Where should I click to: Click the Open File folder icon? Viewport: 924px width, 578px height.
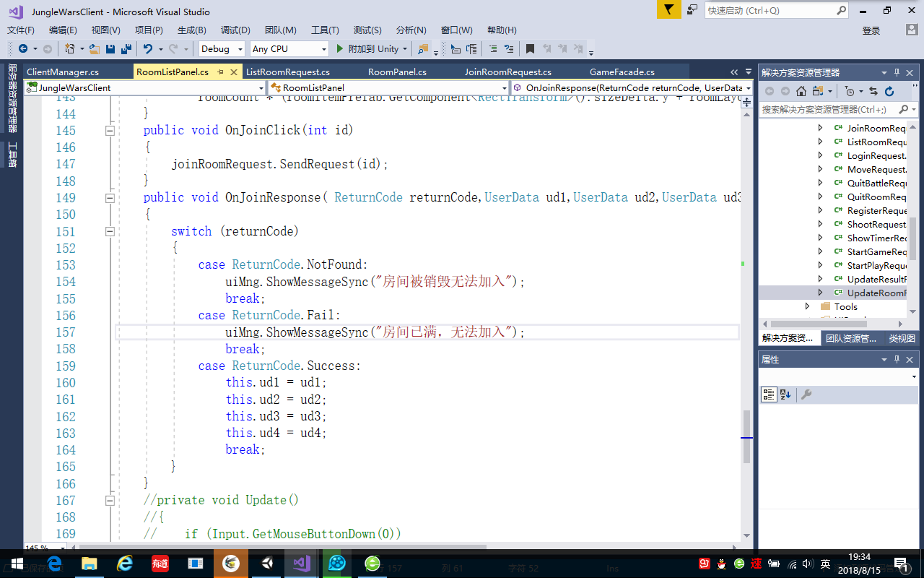point(95,49)
